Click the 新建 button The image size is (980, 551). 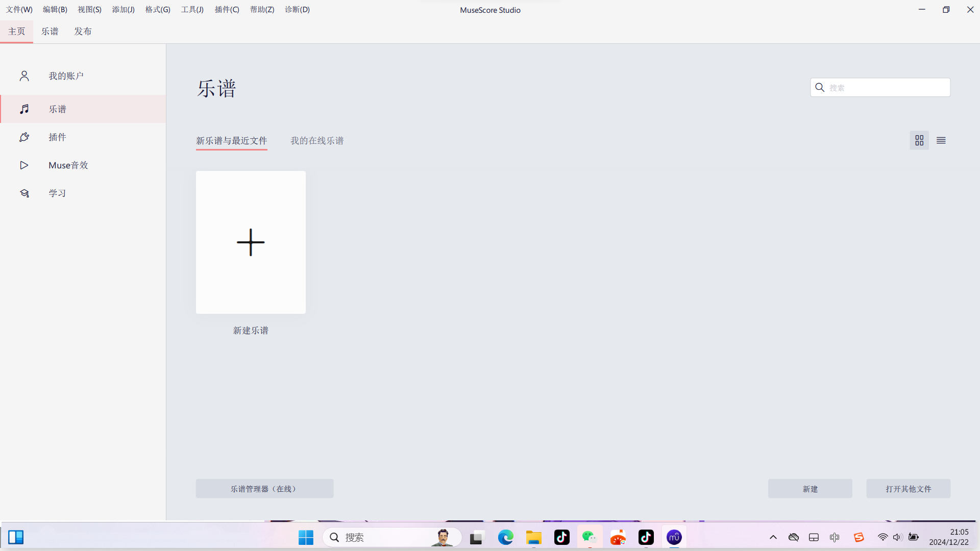[810, 489]
